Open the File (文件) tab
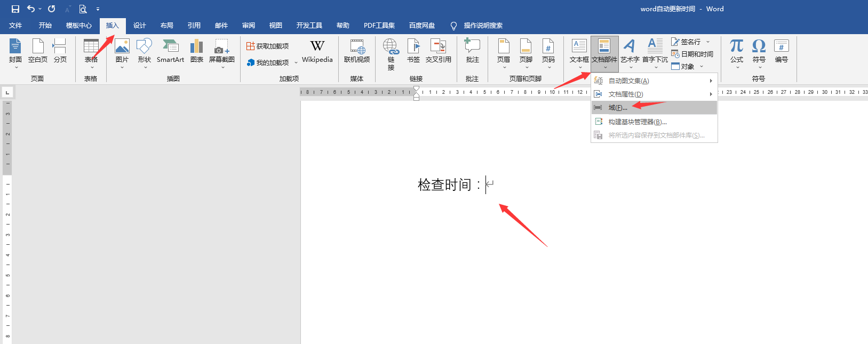Image resolution: width=868 pixels, height=344 pixels. click(x=15, y=26)
